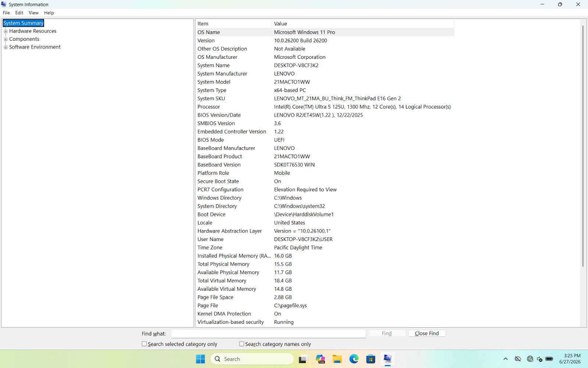
Task: Select the SMBIOS Version row
Action: coord(325,123)
